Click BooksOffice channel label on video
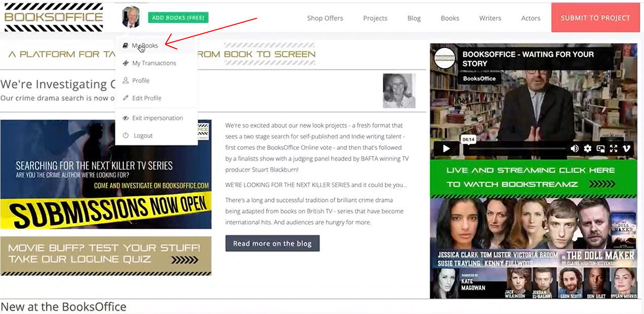This screenshot has width=644, height=314. (x=479, y=79)
